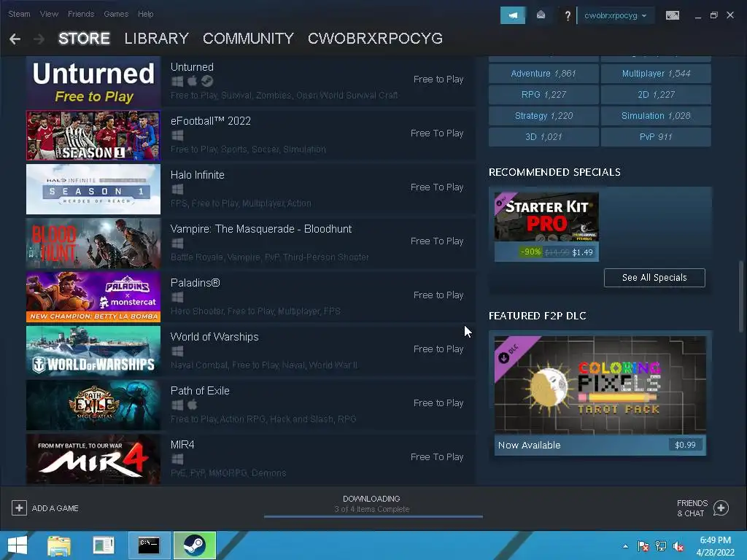
Task: Click the Add a Game plus icon
Action: click(19, 508)
